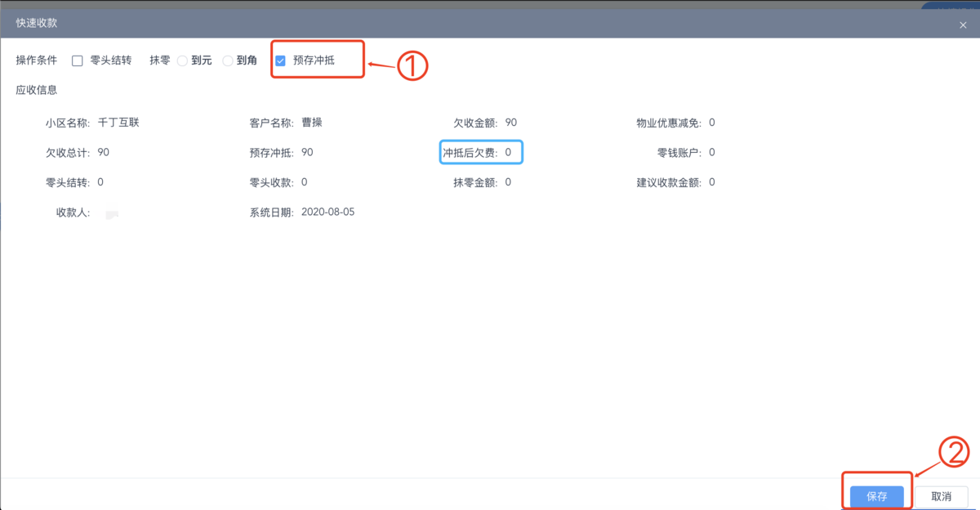Click the 取消 button

pyautogui.click(x=942, y=496)
